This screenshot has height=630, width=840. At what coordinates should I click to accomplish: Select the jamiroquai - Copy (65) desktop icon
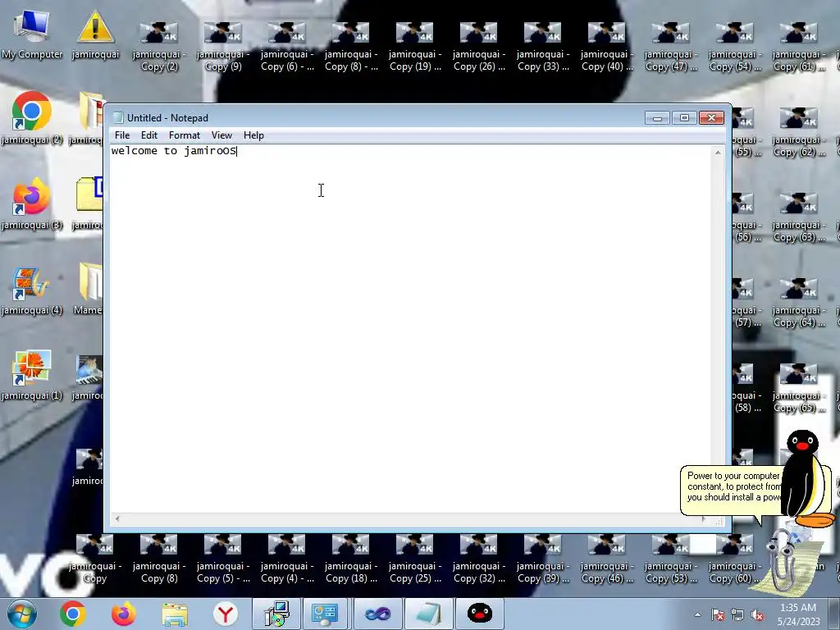click(799, 388)
